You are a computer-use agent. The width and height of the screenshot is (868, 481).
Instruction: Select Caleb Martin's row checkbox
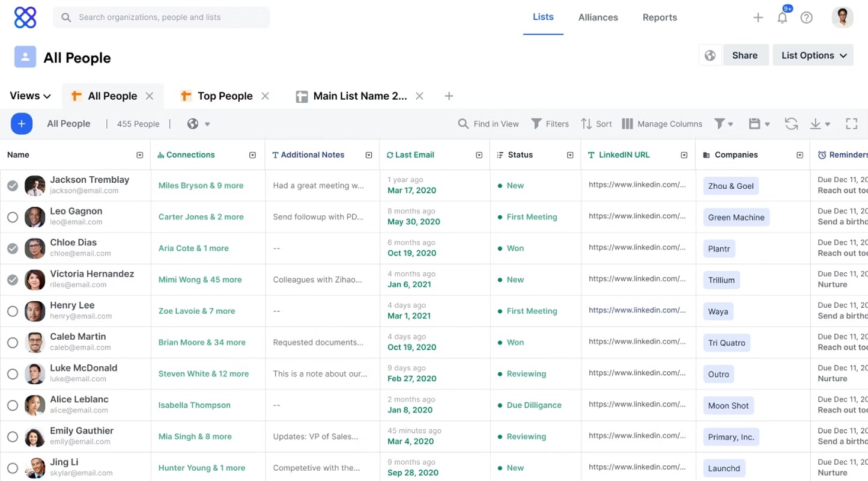tap(12, 343)
